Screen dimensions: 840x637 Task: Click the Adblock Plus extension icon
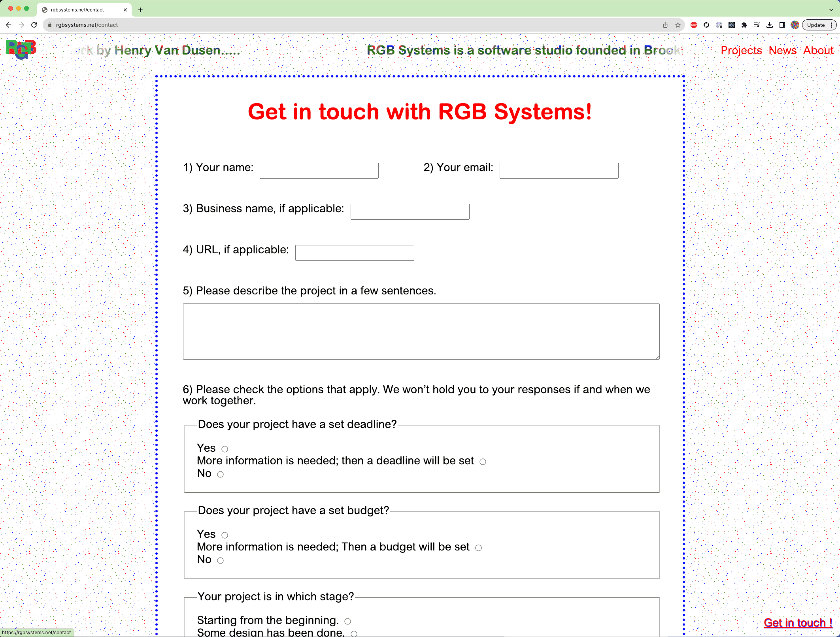[x=693, y=25]
